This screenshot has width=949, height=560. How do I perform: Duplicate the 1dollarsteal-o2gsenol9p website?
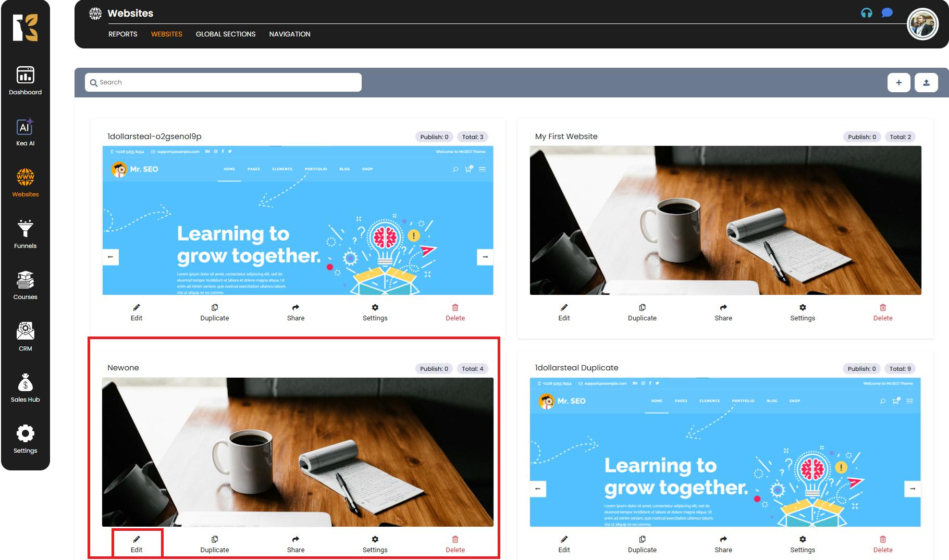pyautogui.click(x=214, y=312)
